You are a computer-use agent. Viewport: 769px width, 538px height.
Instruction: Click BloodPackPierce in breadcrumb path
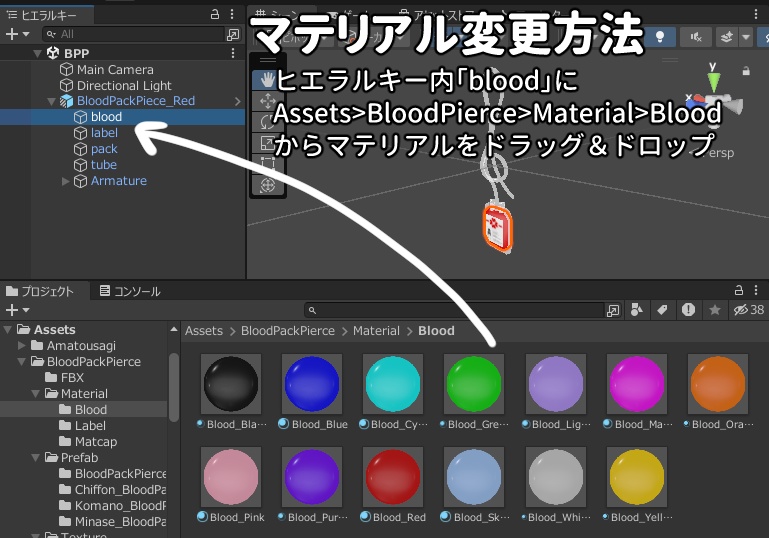click(x=287, y=331)
